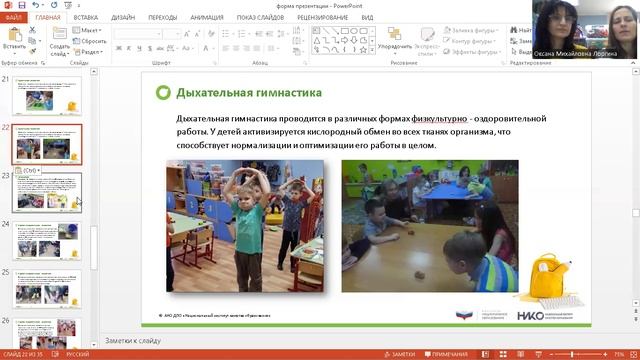The image size is (640, 360).
Task: Toggle italic formatting (К)
Action: (x=129, y=48)
